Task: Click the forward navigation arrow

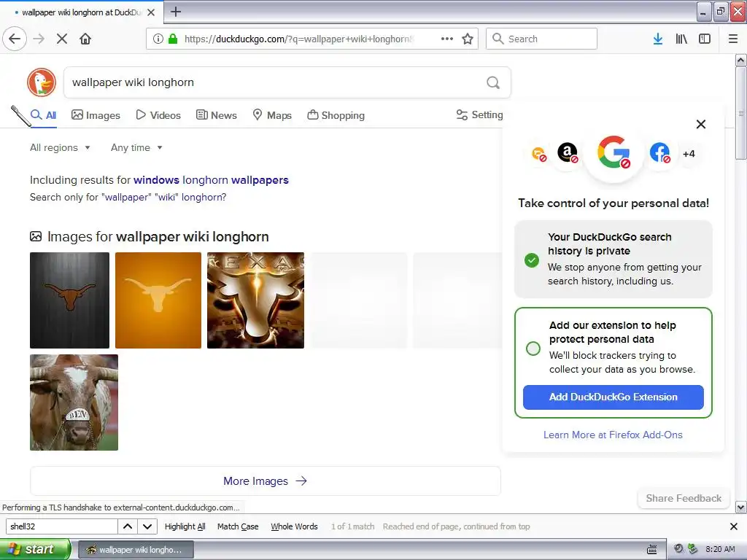Action: pyautogui.click(x=39, y=39)
